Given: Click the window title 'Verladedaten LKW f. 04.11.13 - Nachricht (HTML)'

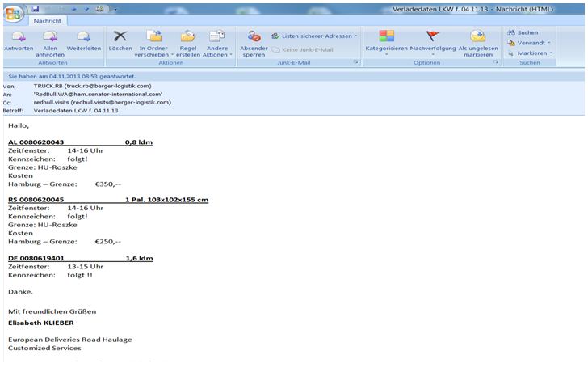Looking at the screenshot, I should tap(472, 9).
